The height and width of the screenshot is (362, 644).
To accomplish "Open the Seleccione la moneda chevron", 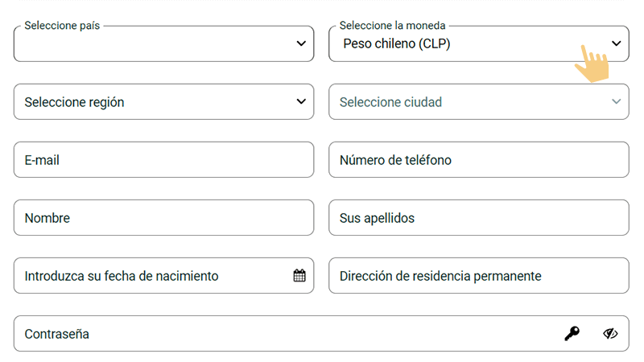I will (617, 43).
